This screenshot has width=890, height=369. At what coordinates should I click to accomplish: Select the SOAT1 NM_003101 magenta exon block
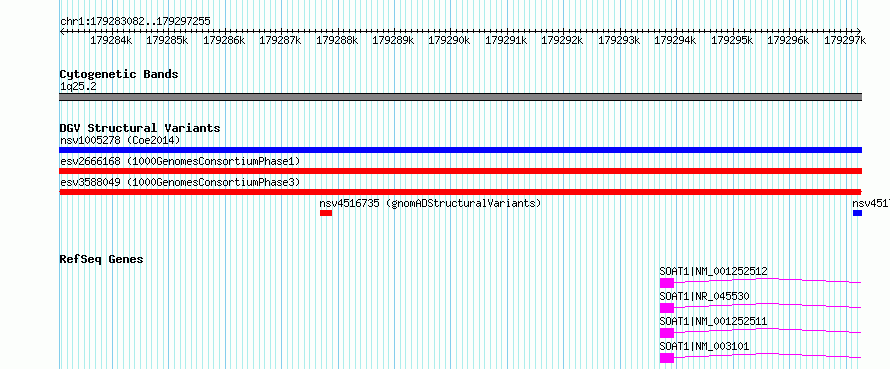(667, 358)
